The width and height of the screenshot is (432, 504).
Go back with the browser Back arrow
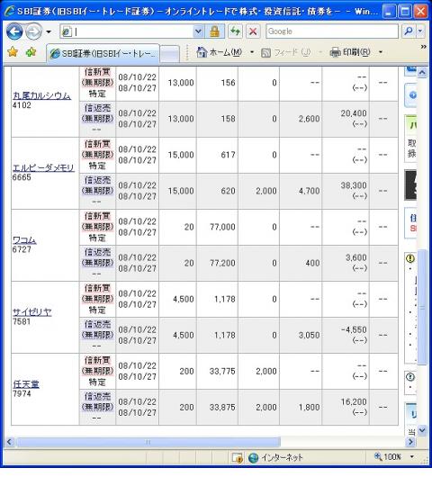pos(14,31)
